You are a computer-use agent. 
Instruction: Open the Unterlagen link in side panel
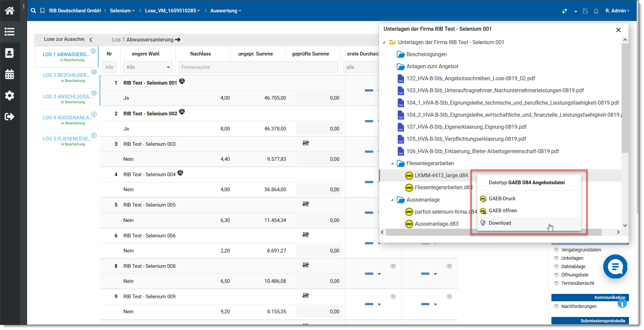tap(572, 258)
